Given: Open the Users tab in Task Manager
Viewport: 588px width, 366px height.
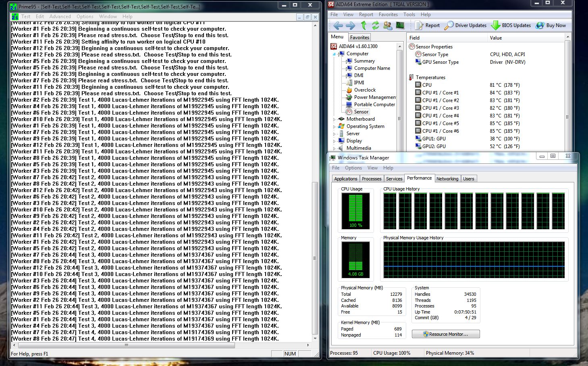Looking at the screenshot, I should [x=469, y=179].
